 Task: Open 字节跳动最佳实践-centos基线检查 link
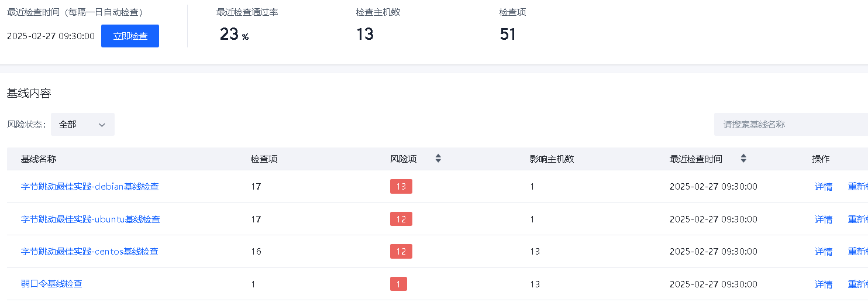(x=89, y=252)
